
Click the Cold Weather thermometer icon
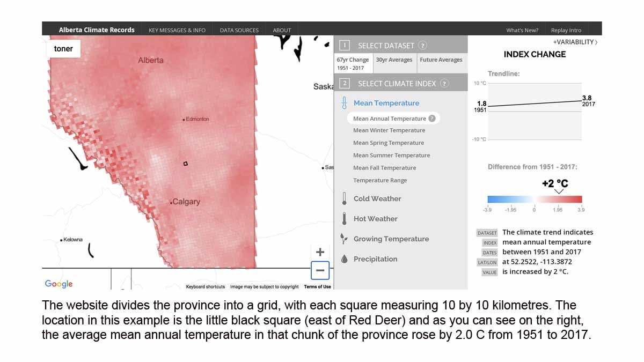(344, 199)
